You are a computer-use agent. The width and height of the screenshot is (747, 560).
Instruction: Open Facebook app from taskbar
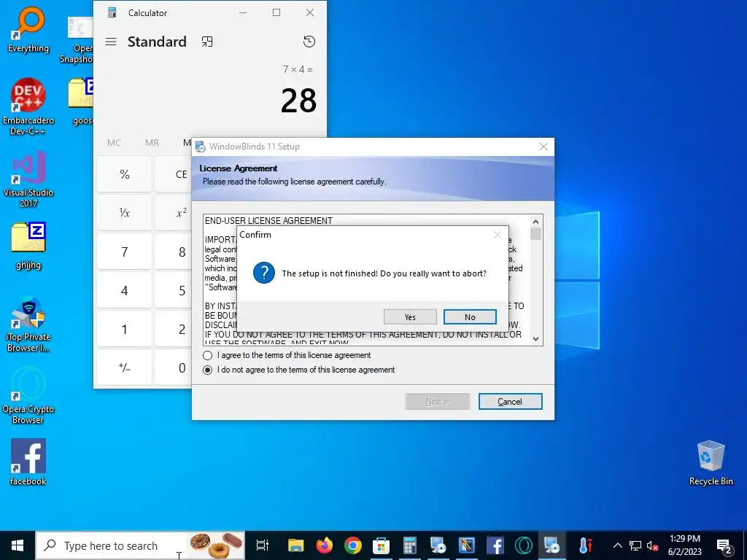495,545
